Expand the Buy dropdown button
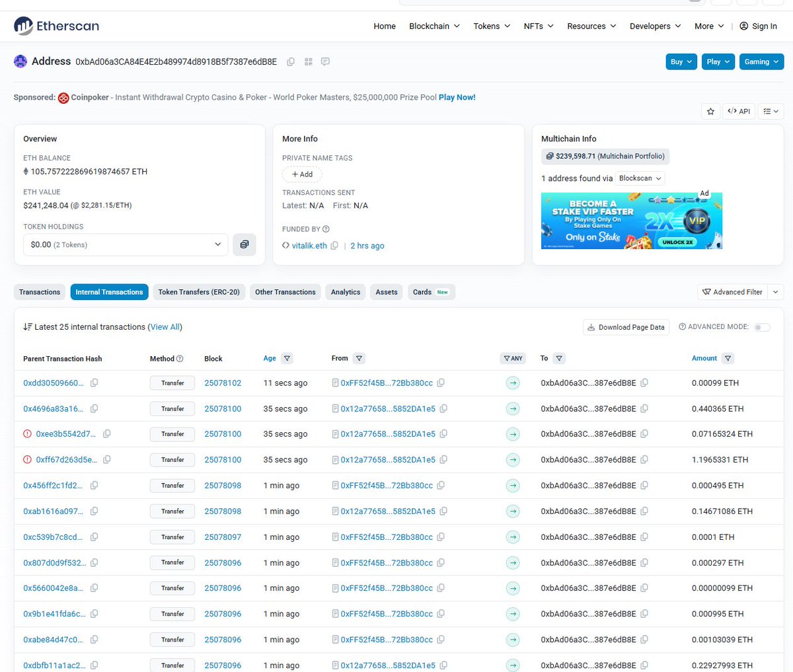 (x=681, y=61)
